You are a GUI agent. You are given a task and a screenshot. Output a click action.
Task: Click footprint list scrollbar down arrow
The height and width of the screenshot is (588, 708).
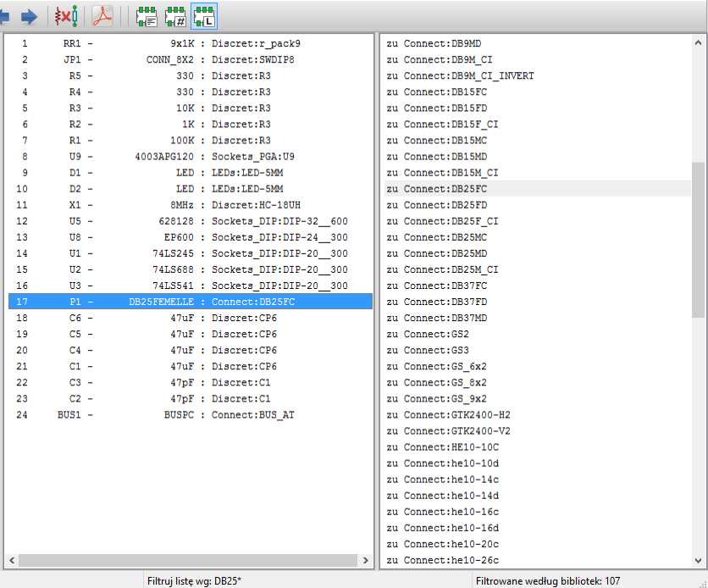point(698,560)
